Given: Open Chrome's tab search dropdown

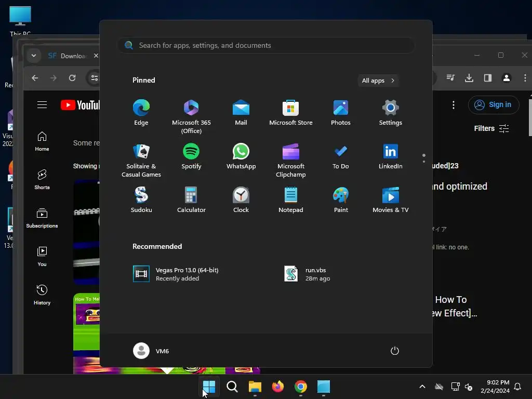Looking at the screenshot, I should [x=34, y=56].
